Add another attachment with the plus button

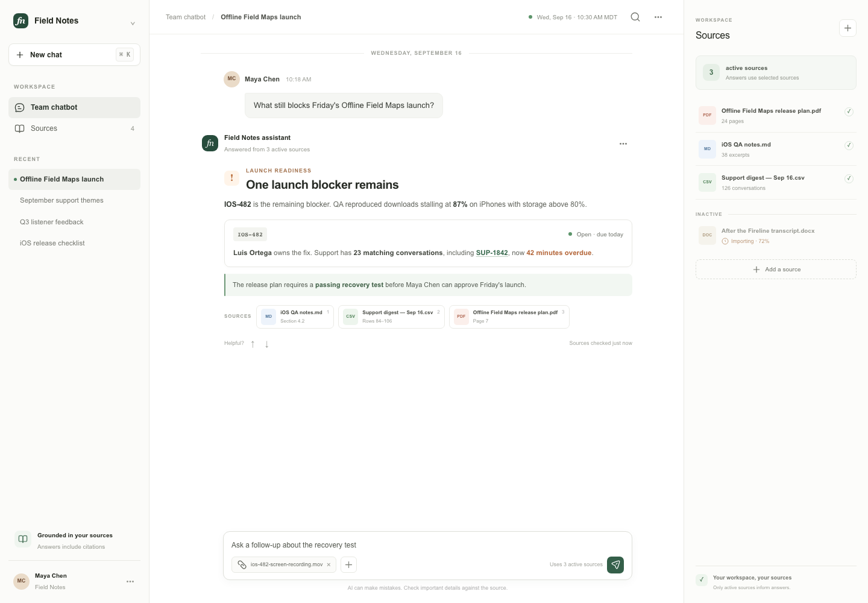point(348,565)
